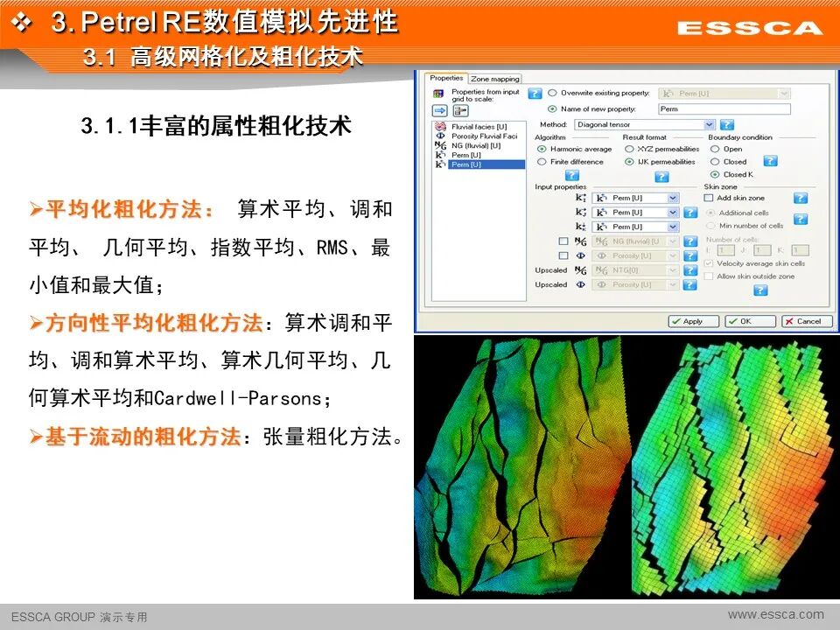The height and width of the screenshot is (630, 840).
Task: Open help next to Additional cells option
Action: pyautogui.click(x=801, y=219)
